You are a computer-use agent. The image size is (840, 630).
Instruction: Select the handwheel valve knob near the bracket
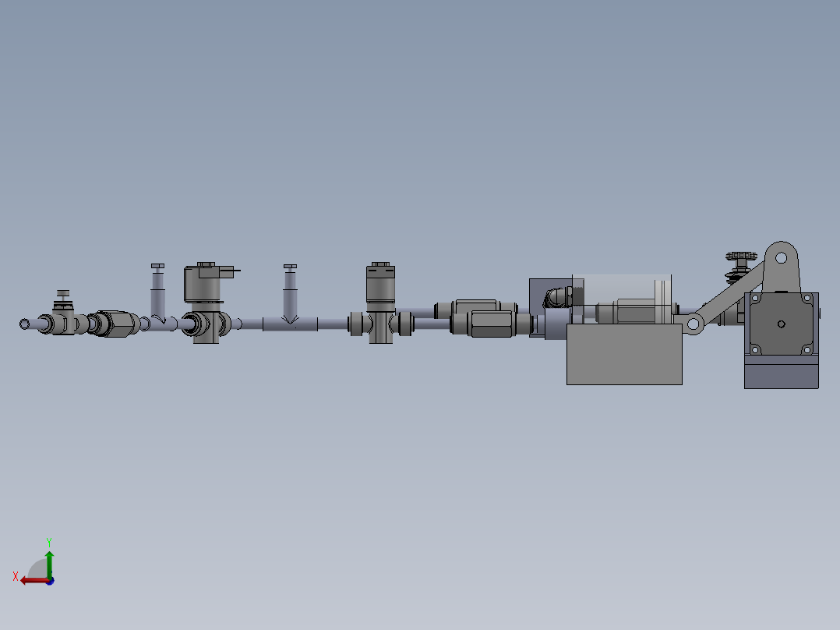click(x=742, y=257)
